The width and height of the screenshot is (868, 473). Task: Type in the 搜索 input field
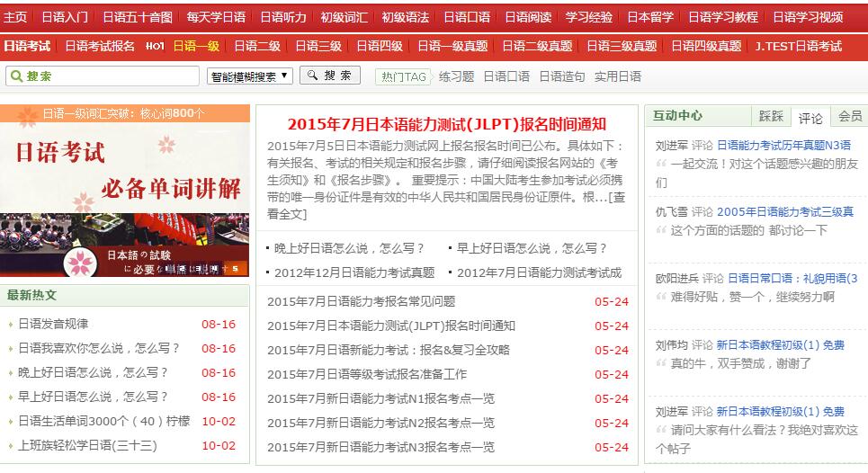click(108, 76)
